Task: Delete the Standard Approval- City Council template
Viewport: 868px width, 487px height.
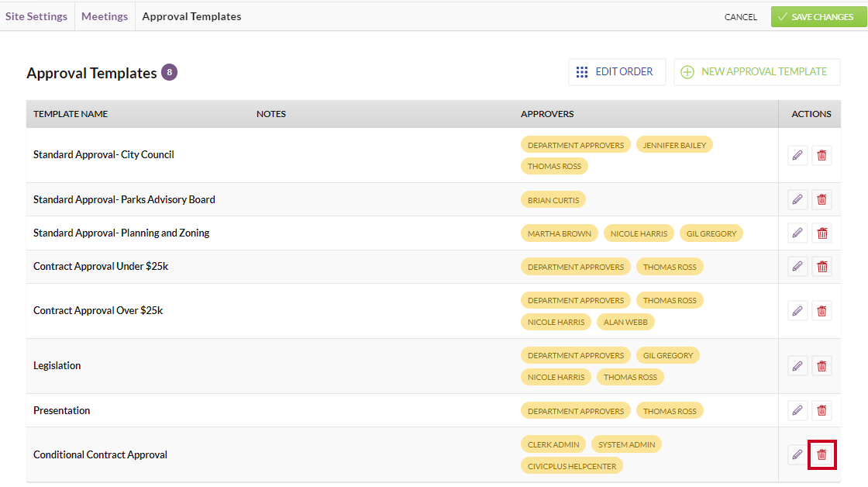Action: [x=822, y=155]
